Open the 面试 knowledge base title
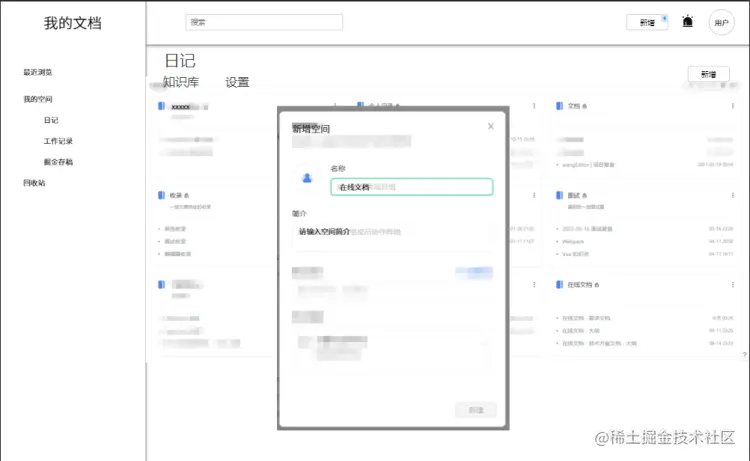 574,195
